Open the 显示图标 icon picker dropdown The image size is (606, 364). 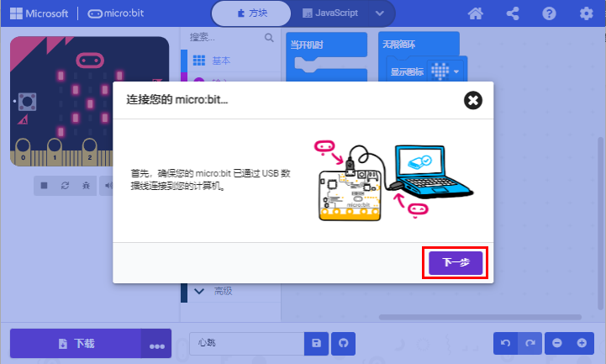(x=445, y=71)
